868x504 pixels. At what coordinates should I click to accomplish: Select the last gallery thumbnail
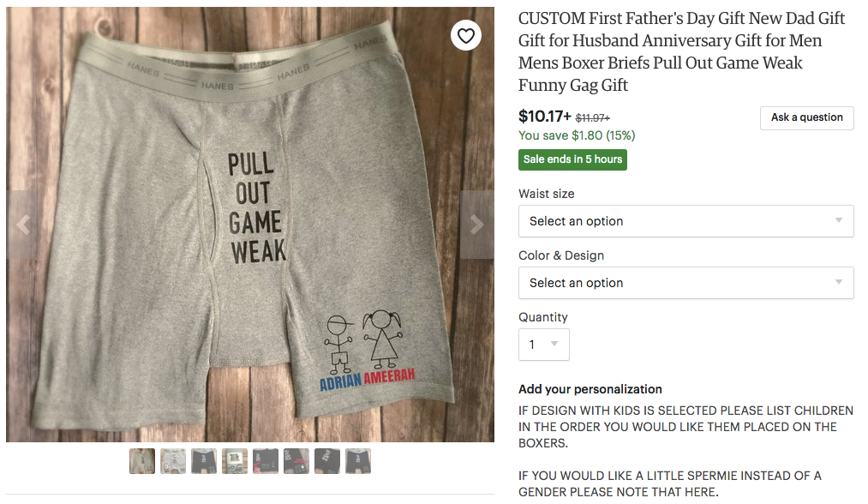coord(358,461)
